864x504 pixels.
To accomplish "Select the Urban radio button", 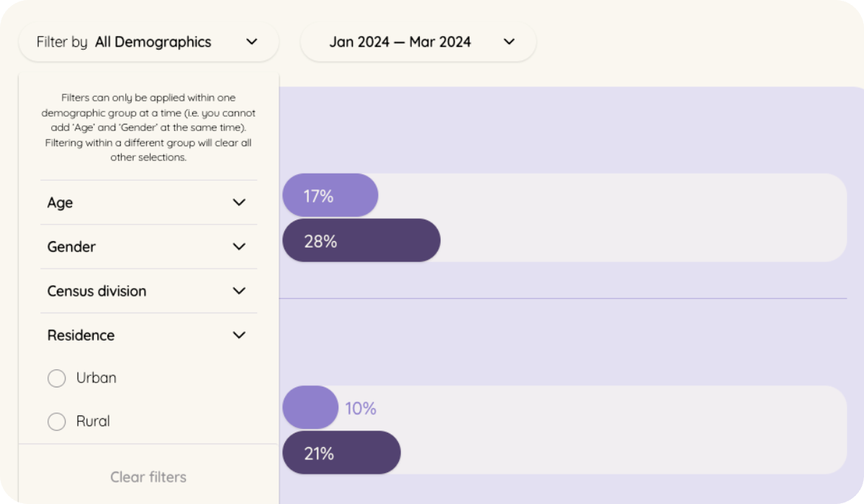I will click(57, 378).
